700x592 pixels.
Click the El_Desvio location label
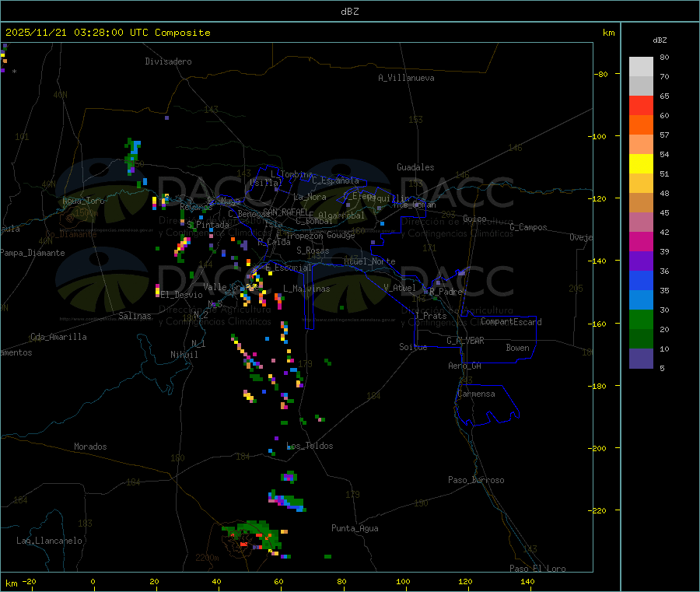click(182, 295)
